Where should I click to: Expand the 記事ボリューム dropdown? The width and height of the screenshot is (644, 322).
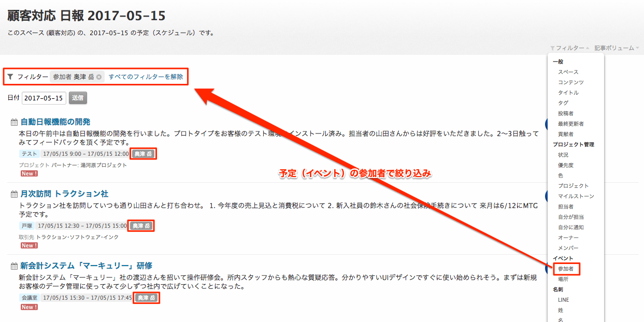click(x=616, y=48)
